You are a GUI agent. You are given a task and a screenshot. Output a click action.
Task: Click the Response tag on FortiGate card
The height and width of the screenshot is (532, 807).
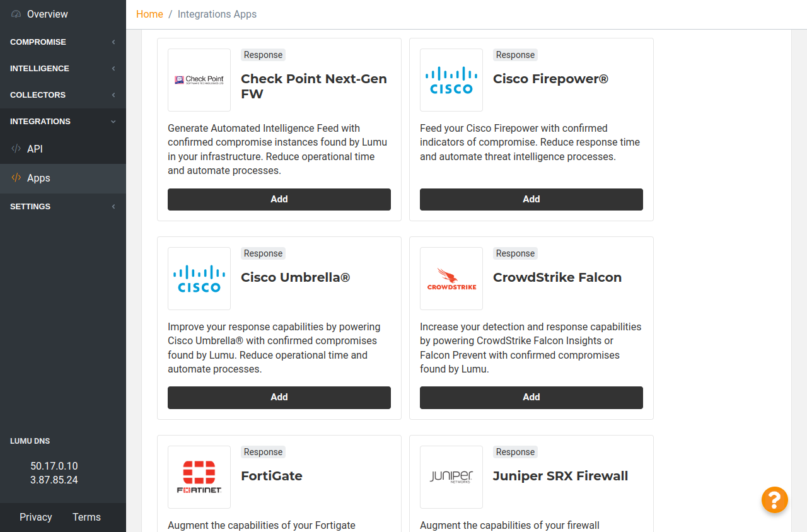(x=263, y=452)
